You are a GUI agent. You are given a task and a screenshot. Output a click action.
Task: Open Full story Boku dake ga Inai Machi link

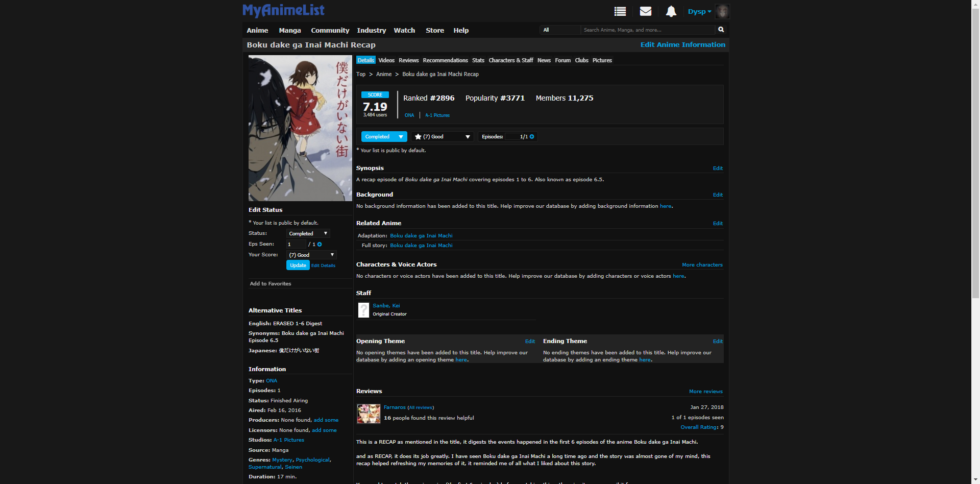pos(421,246)
